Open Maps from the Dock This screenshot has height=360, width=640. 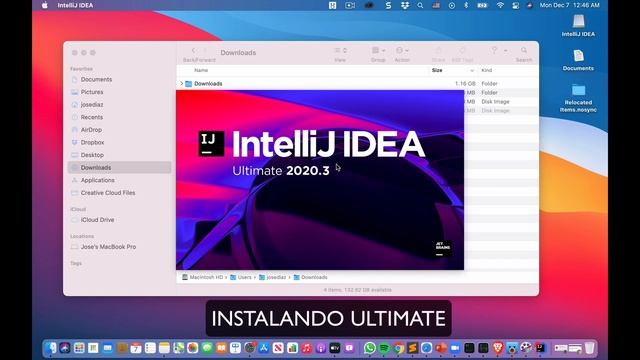(x=179, y=348)
